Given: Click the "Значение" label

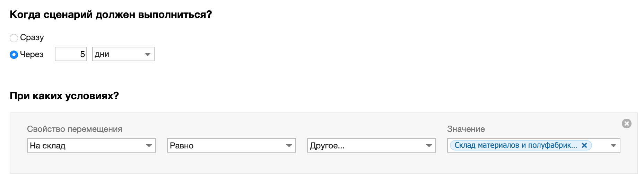Looking at the screenshot, I should (466, 129).
